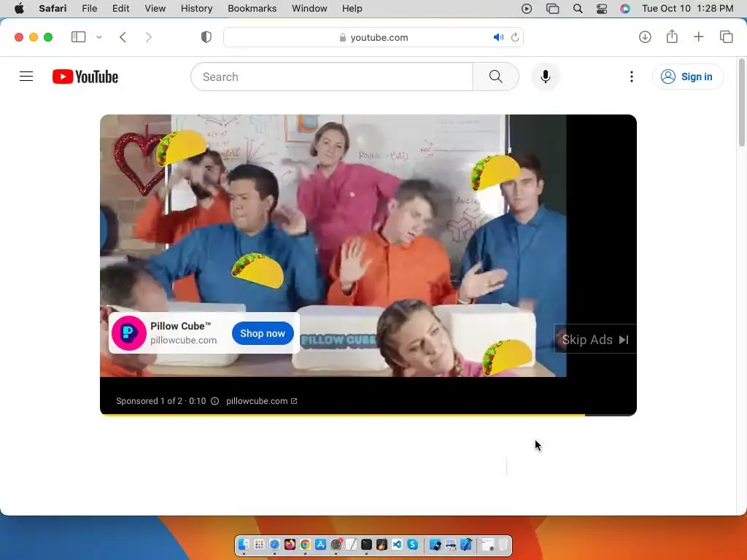Show Safari downloads
The height and width of the screenshot is (560, 747).
pos(645,36)
